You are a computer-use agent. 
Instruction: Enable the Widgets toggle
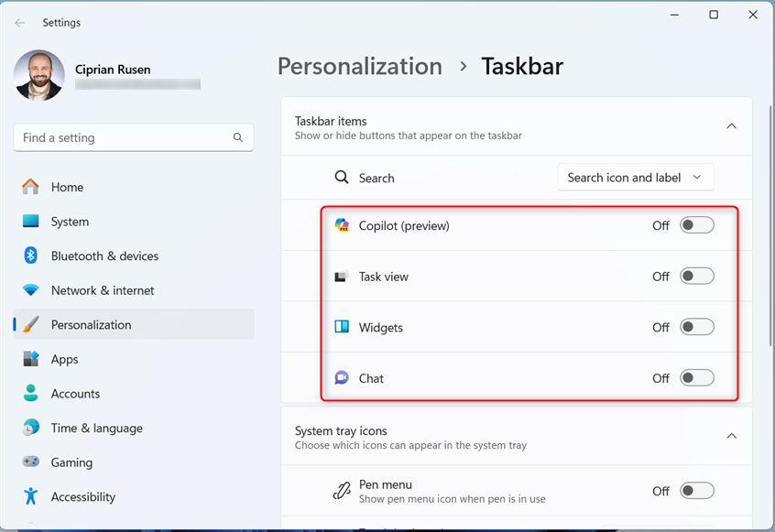pyautogui.click(x=697, y=327)
